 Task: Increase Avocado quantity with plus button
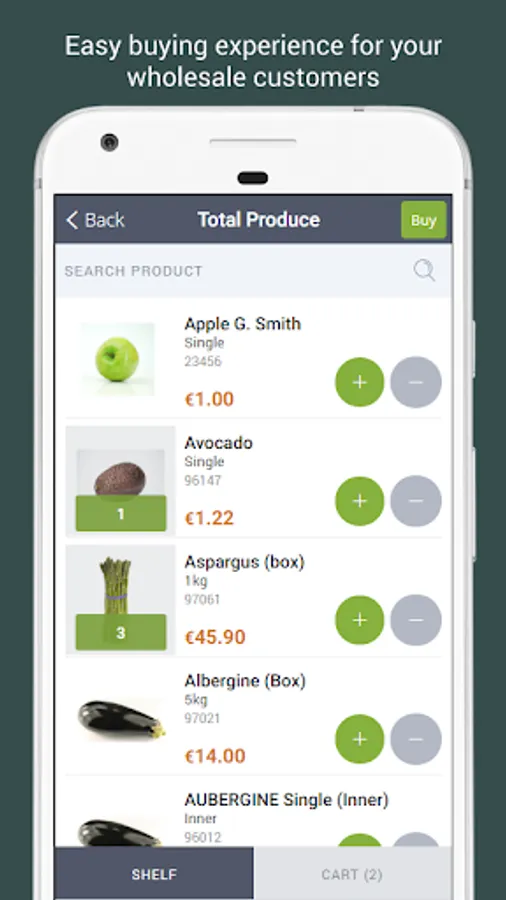[360, 501]
